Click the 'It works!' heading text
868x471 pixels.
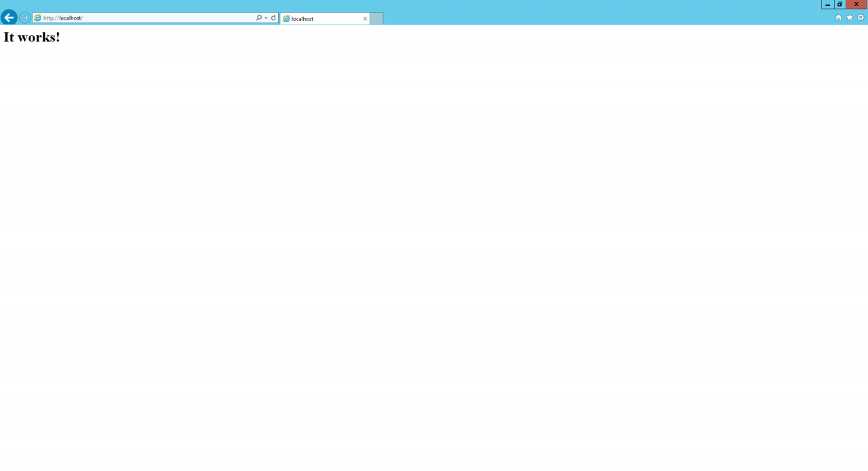click(x=32, y=37)
